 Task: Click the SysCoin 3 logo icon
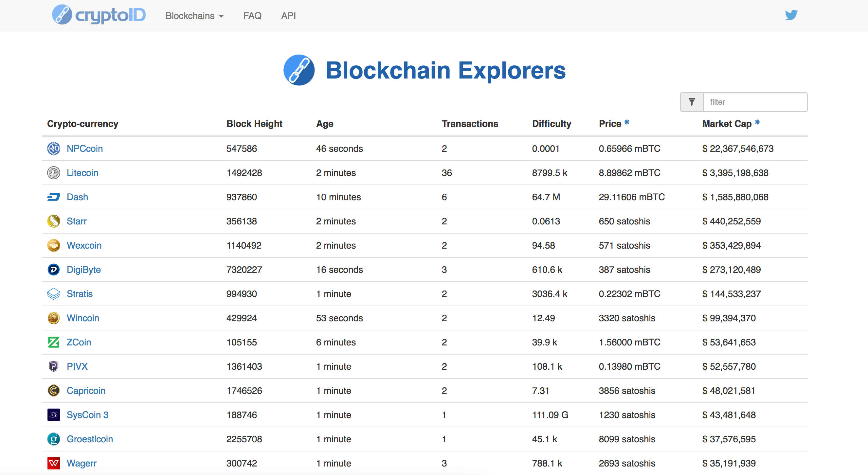click(54, 415)
